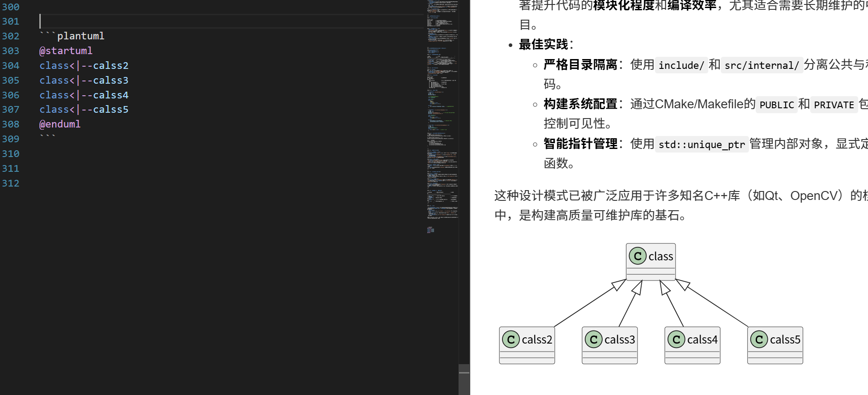Click the empty editor line 301
The height and width of the screenshot is (395, 868).
point(231,21)
